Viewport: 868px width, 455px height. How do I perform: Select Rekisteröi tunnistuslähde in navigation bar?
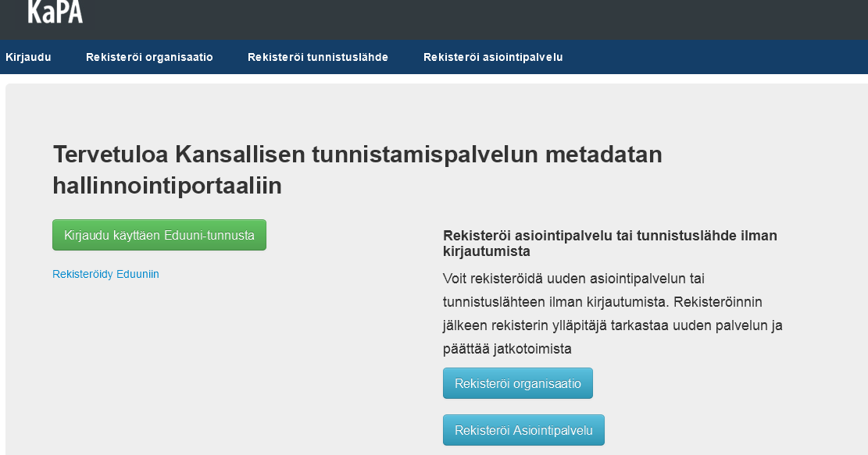(318, 57)
